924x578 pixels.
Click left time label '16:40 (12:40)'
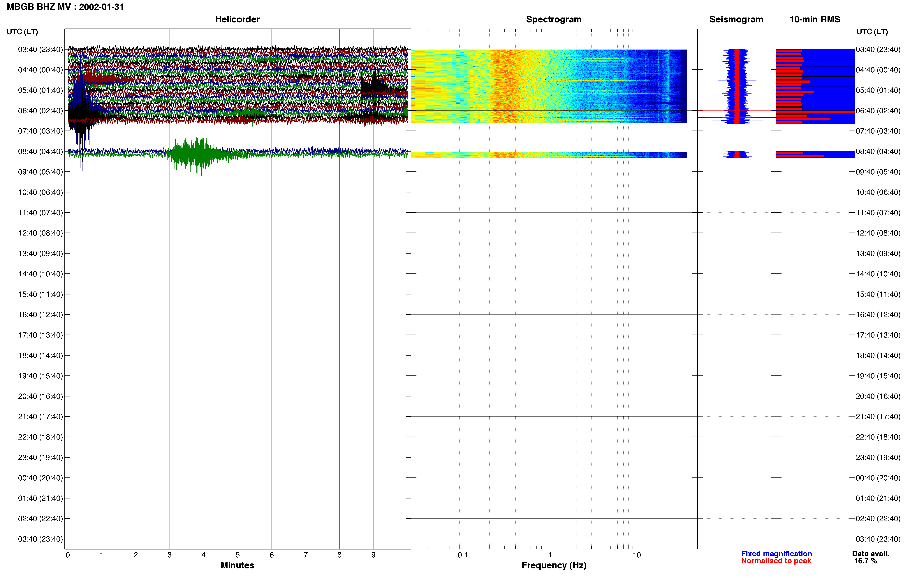pos(41,315)
